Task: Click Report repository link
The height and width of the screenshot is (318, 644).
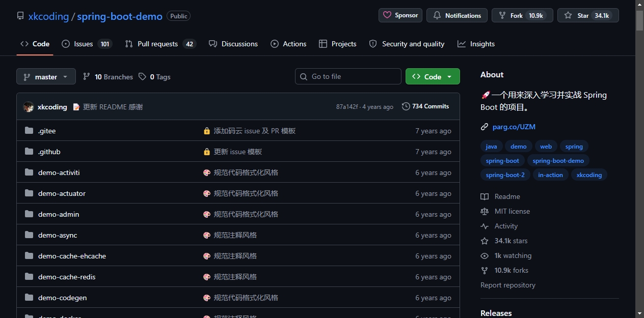Action: point(508,285)
